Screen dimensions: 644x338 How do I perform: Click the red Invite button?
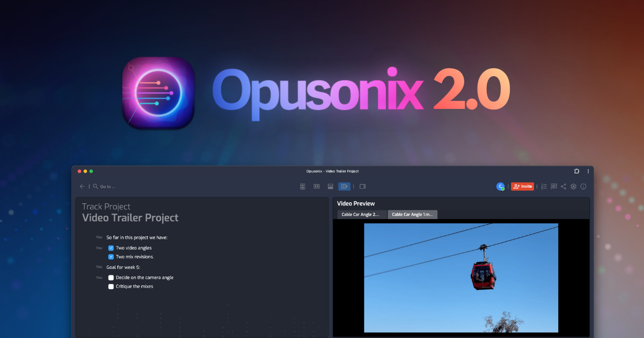(x=522, y=186)
